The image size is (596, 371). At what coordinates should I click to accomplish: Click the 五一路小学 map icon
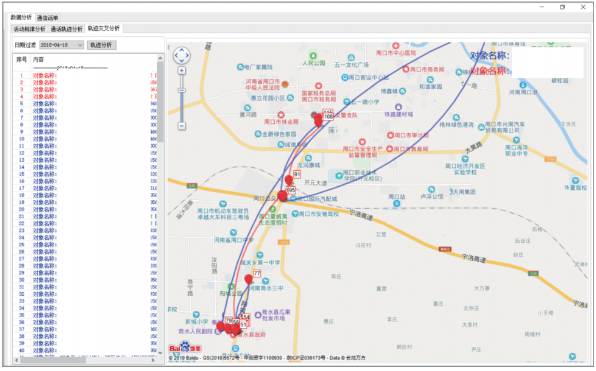[x=347, y=102]
